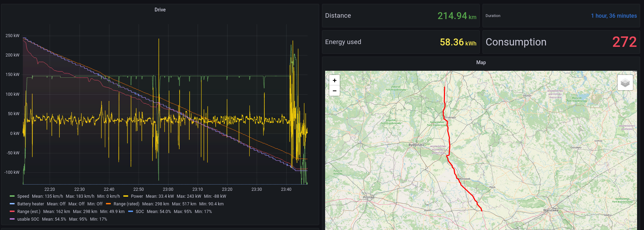Image resolution: width=644 pixels, height=230 pixels.
Task: Click the 214.94 km distance value
Action: [x=457, y=16]
